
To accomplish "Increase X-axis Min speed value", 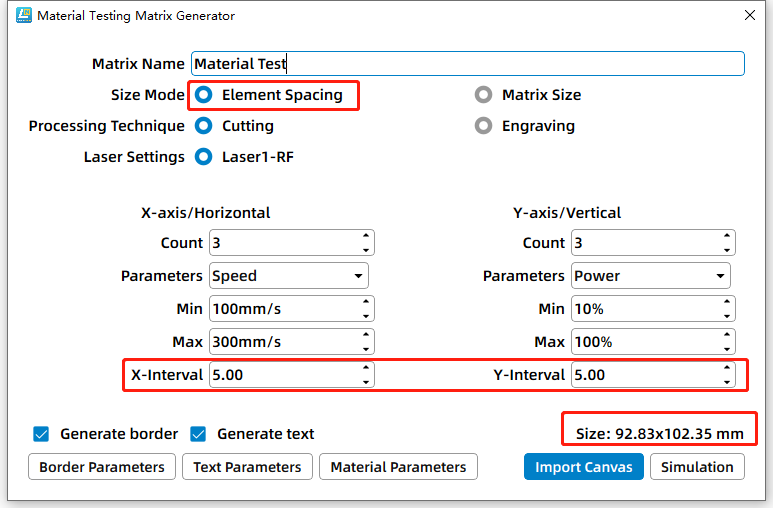I will click(x=365, y=303).
